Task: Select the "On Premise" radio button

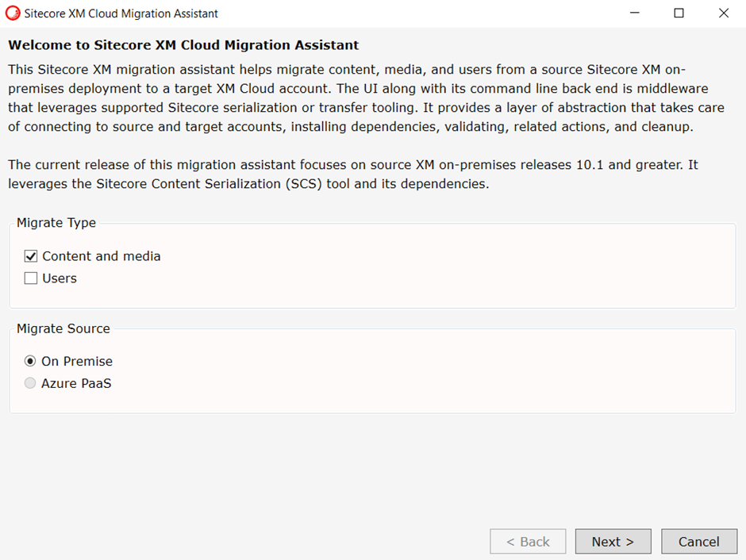Action: coord(30,361)
